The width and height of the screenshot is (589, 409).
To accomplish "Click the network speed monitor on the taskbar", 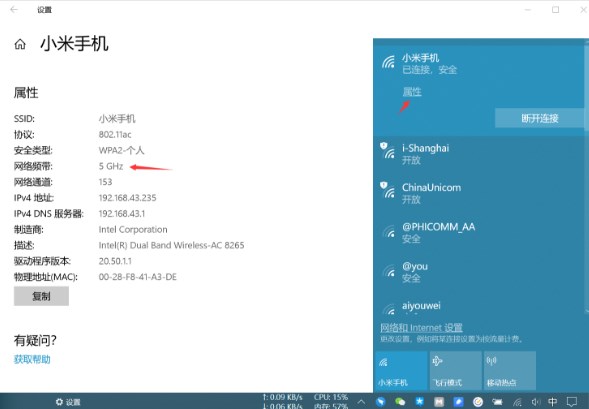I will point(282,401).
